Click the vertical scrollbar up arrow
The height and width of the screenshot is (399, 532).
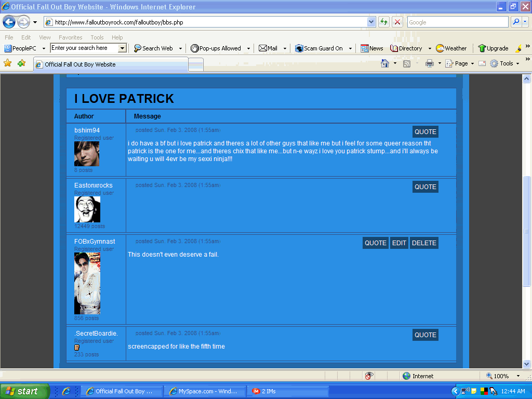(x=526, y=79)
